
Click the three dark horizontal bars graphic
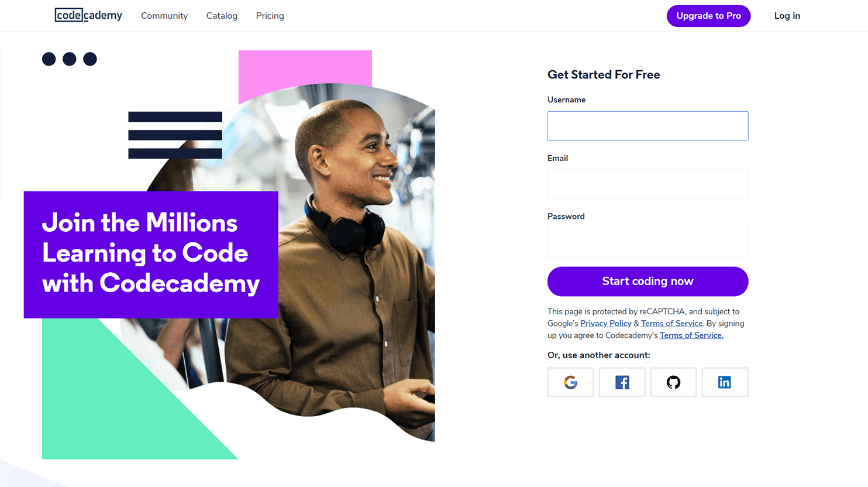click(x=175, y=135)
